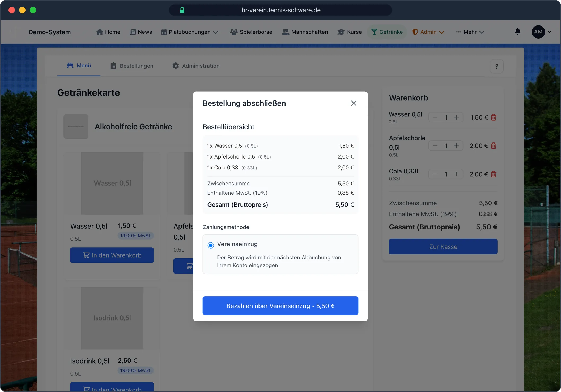561x392 pixels.
Task: Click the Demo-System brand title
Action: (x=50, y=32)
